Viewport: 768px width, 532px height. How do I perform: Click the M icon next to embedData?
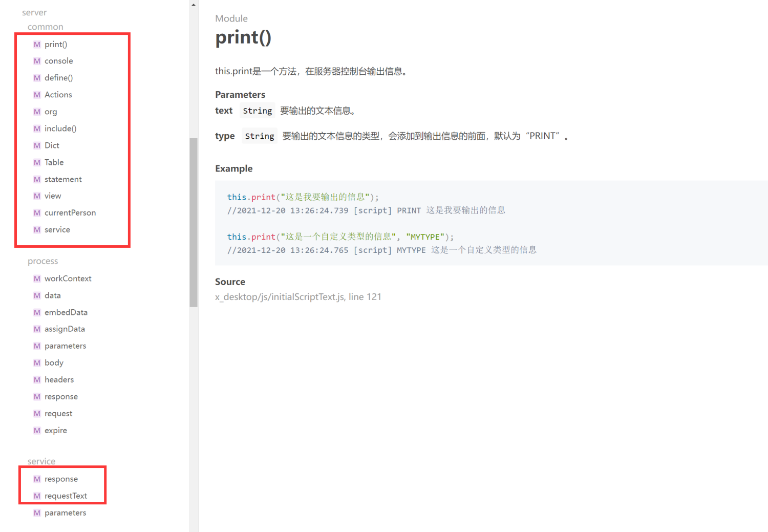coord(37,312)
